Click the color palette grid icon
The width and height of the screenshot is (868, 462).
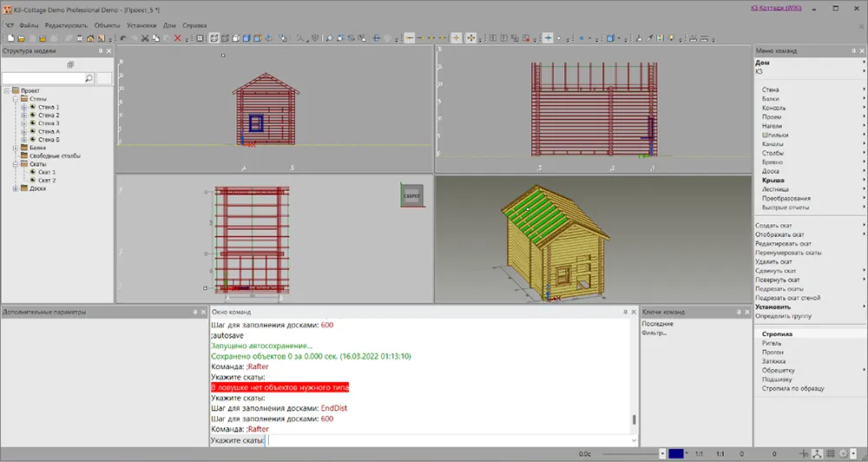coord(660,38)
